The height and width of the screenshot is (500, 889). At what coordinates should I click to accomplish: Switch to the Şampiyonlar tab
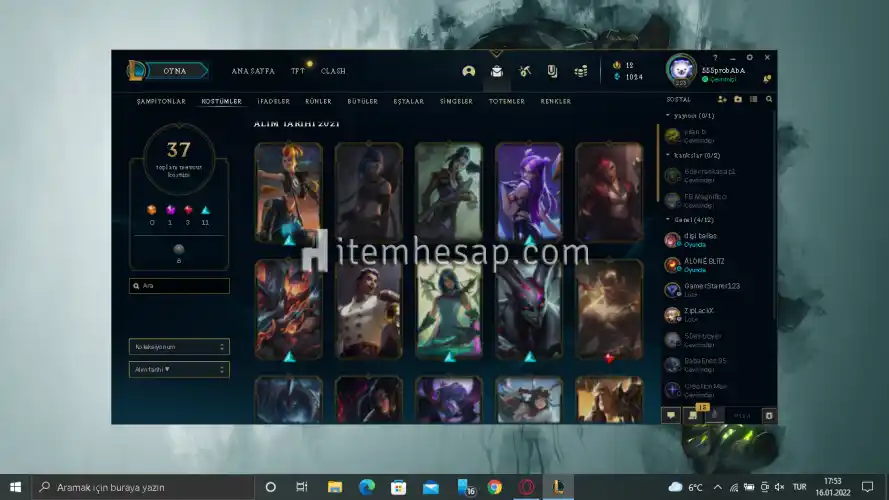(161, 101)
